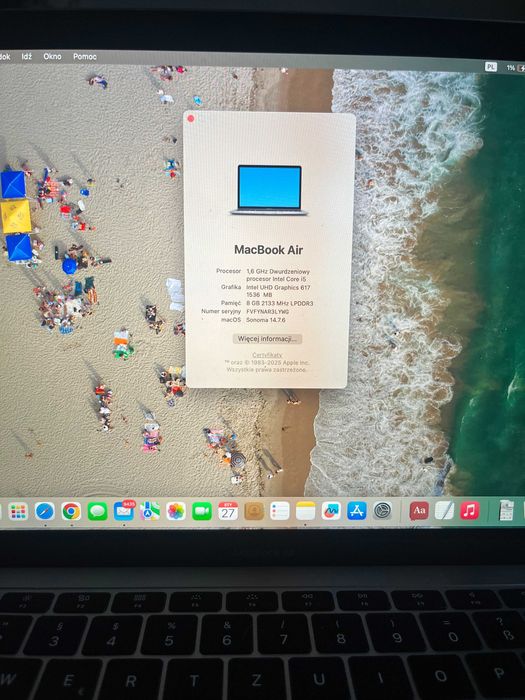525x700 pixels.
Task: Open TextEdit from the dock
Action: 444,510
